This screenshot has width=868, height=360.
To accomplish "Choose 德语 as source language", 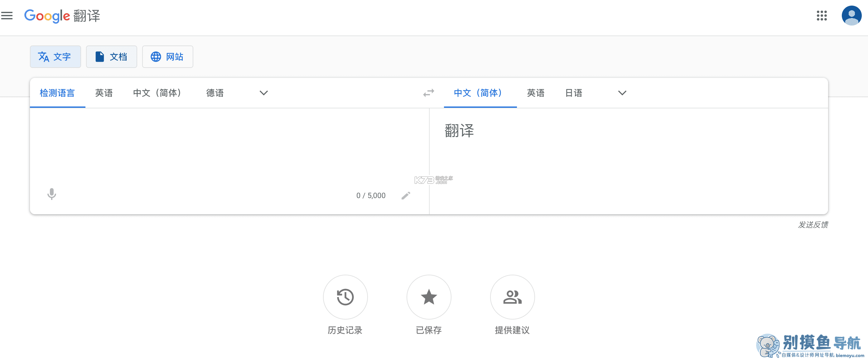I will point(215,93).
